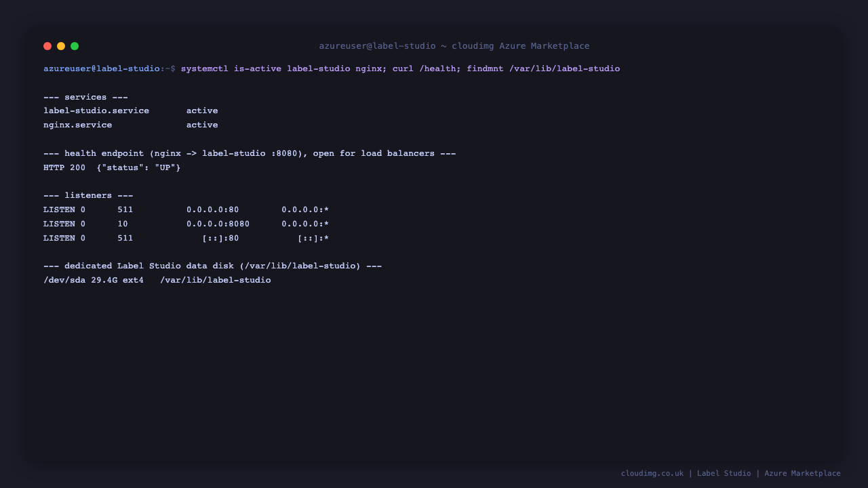Click the '--- listeners ---' heading

[88, 196]
